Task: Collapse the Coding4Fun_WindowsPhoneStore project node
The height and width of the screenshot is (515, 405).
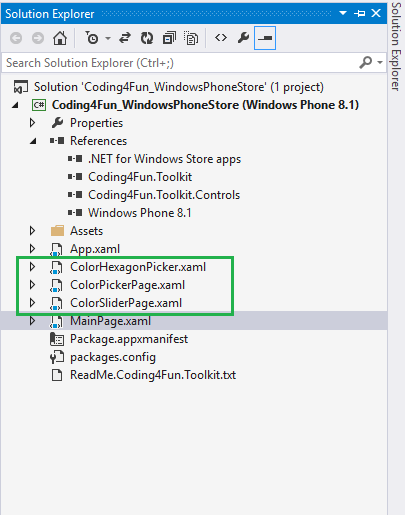Action: (x=15, y=105)
